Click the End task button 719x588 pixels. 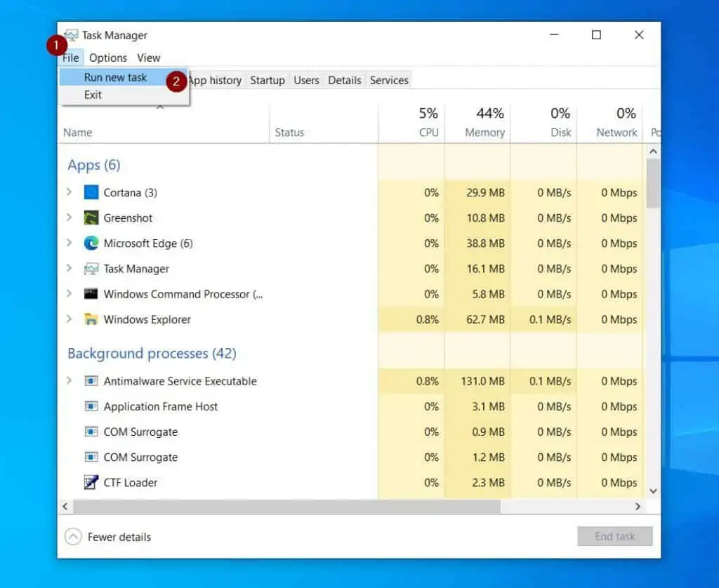coord(615,536)
